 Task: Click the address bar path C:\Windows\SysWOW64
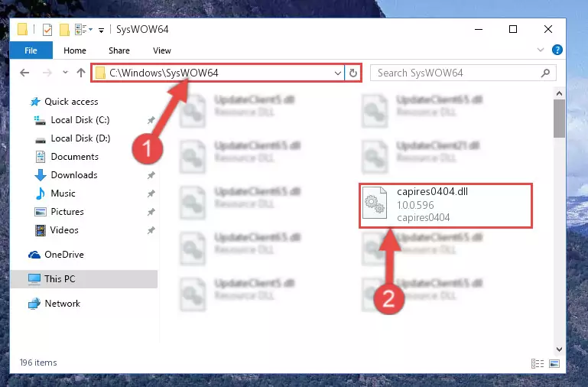coord(164,73)
